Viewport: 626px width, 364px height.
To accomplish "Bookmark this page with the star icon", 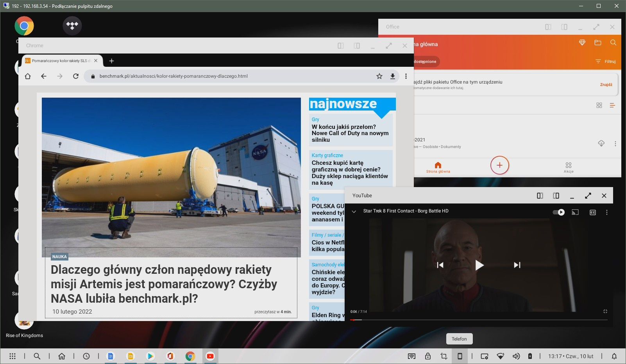I will (379, 76).
